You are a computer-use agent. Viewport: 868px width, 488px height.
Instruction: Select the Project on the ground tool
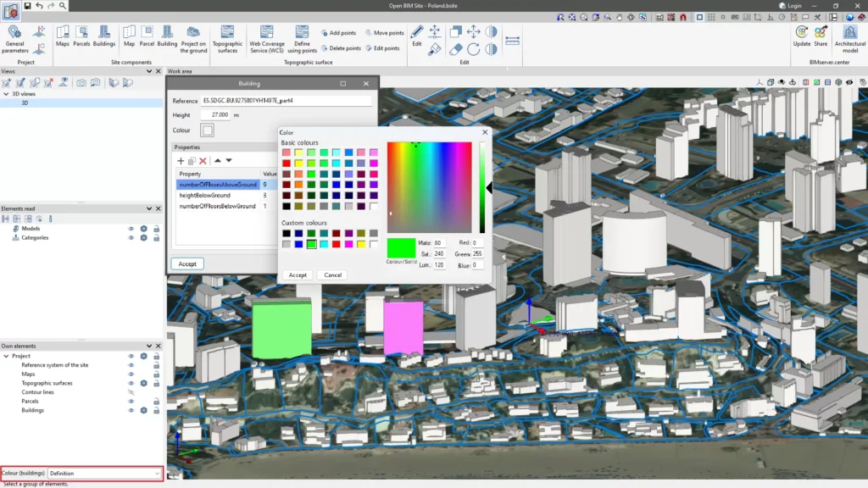(193, 39)
